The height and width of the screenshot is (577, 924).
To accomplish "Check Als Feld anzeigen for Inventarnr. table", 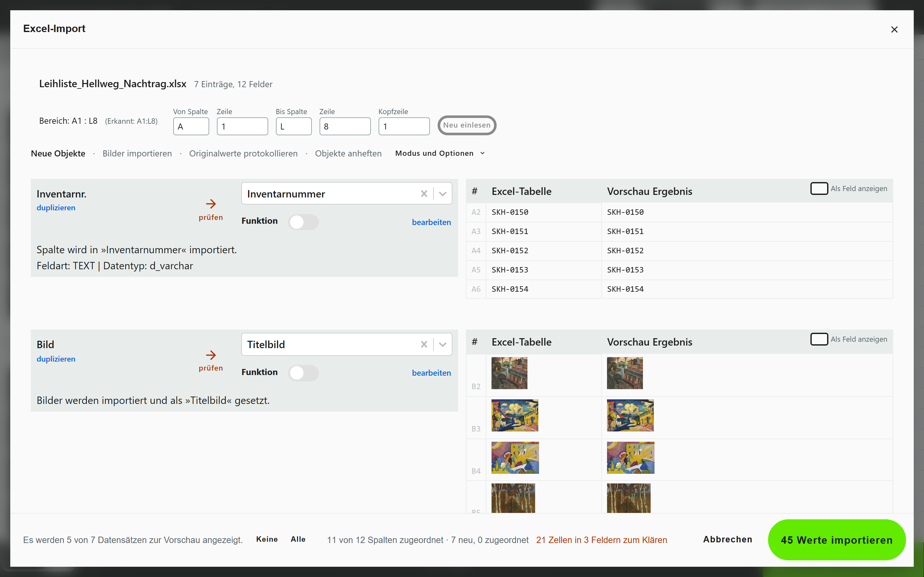I will click(x=819, y=188).
